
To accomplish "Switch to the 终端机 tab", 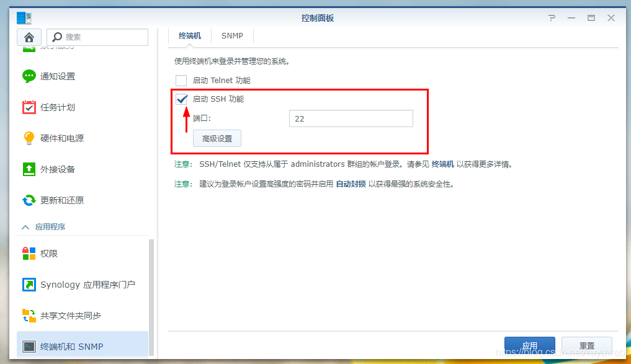I will tap(189, 36).
